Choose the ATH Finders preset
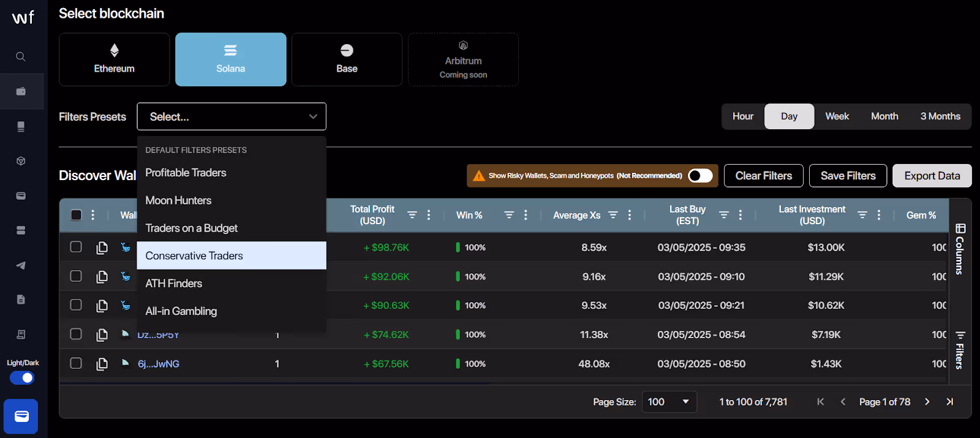The image size is (980, 438). click(232, 283)
